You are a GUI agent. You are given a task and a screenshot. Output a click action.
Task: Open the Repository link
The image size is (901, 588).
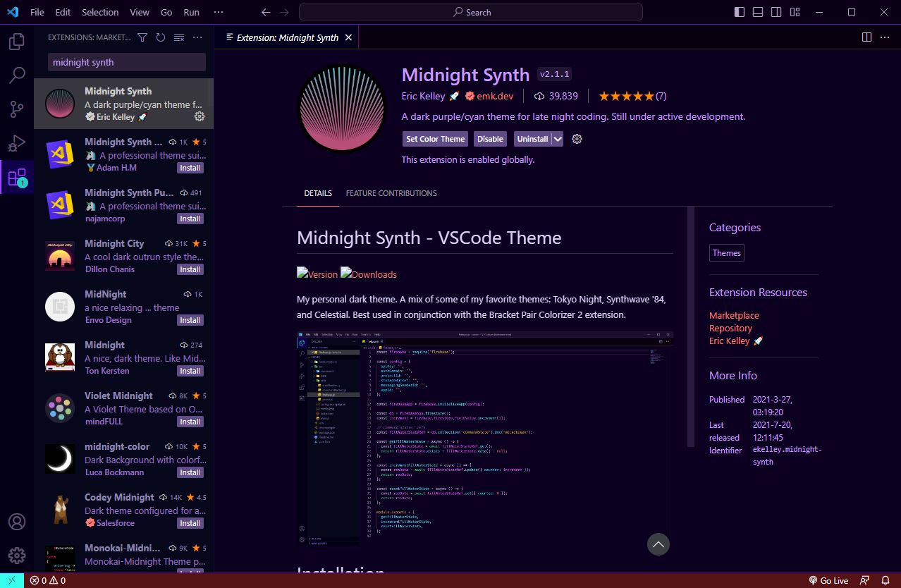pos(730,328)
